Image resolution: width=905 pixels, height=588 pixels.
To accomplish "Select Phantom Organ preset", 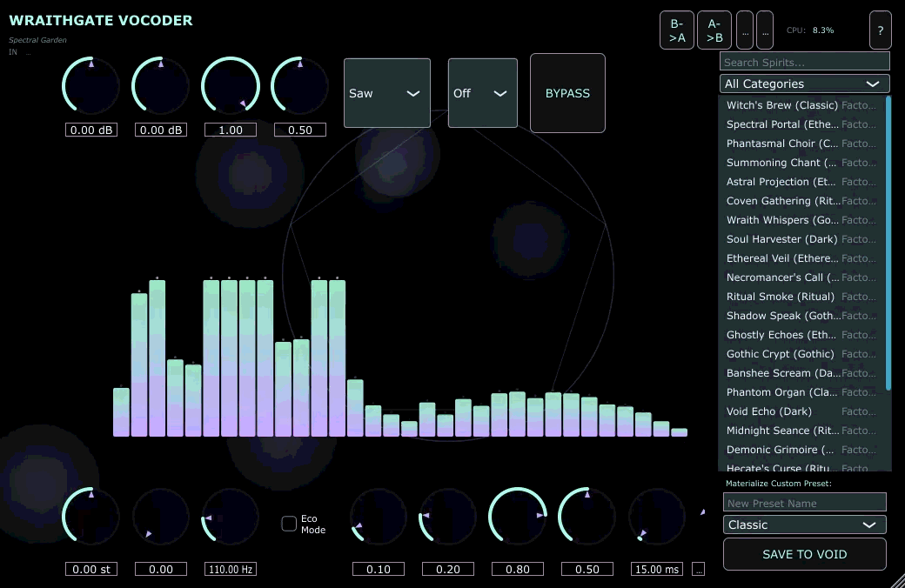I will pos(802,391).
